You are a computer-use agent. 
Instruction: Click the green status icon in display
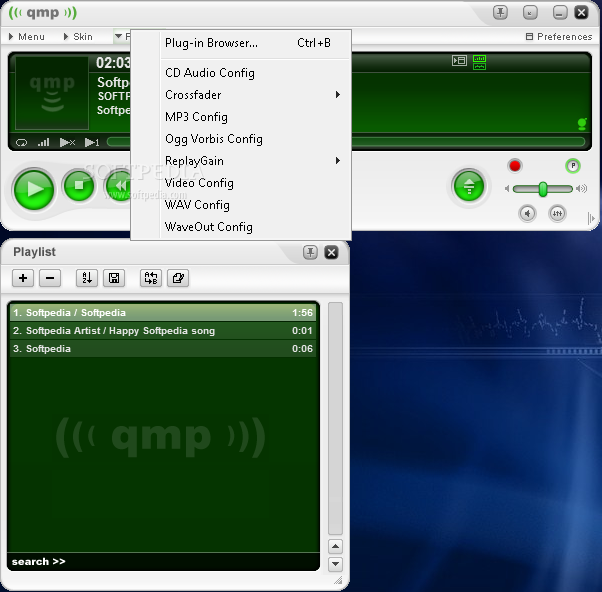[582, 124]
